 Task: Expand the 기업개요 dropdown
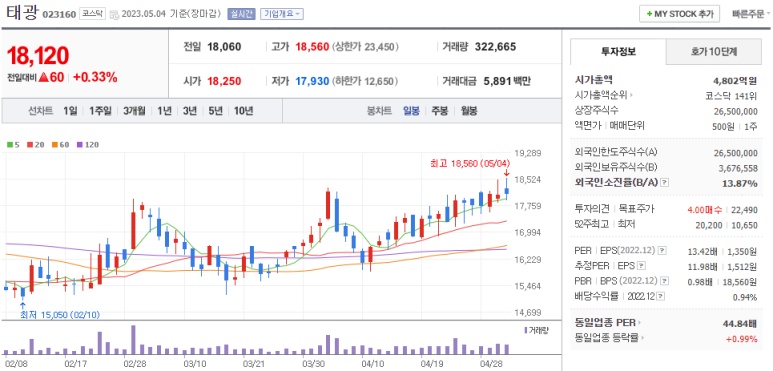point(281,14)
